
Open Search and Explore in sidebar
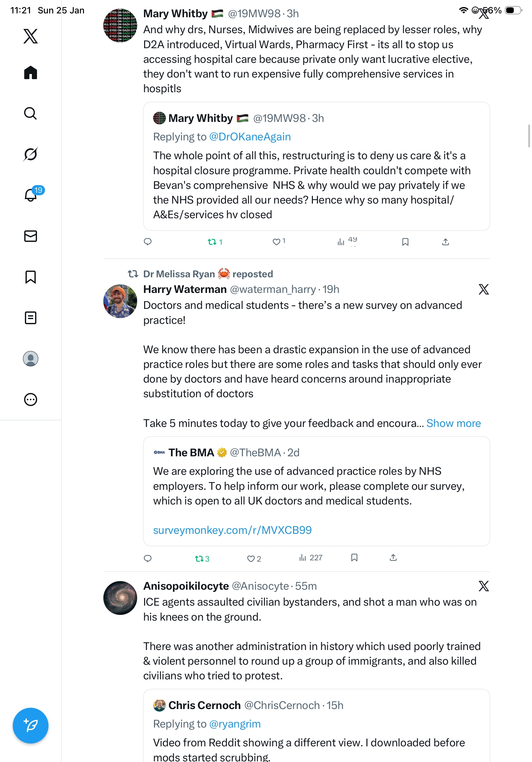tap(31, 114)
